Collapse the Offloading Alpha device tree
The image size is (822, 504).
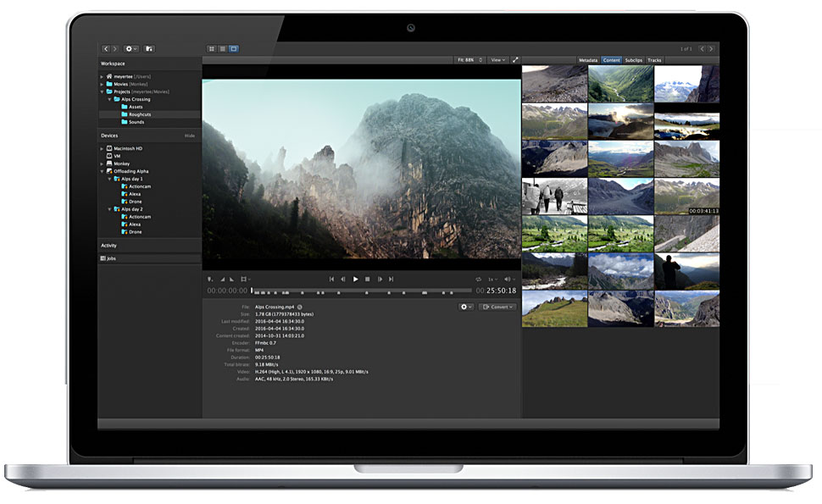click(103, 171)
